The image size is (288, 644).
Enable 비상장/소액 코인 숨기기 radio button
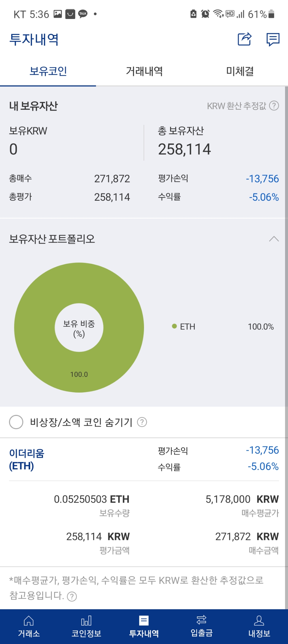point(16,422)
